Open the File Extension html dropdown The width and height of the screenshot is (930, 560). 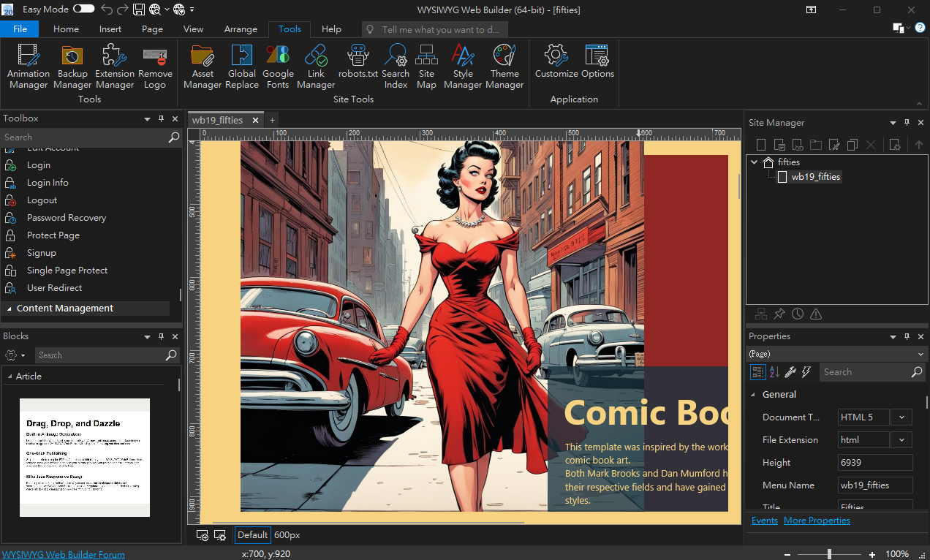[901, 440]
